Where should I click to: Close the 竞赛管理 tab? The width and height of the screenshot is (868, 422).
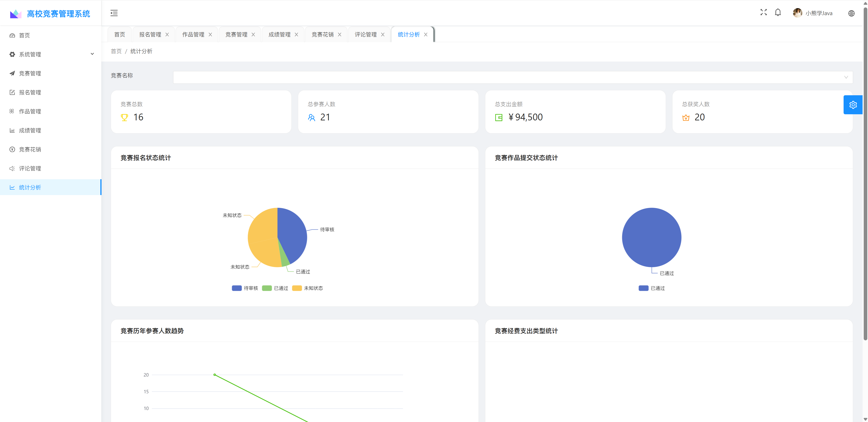[x=253, y=34]
